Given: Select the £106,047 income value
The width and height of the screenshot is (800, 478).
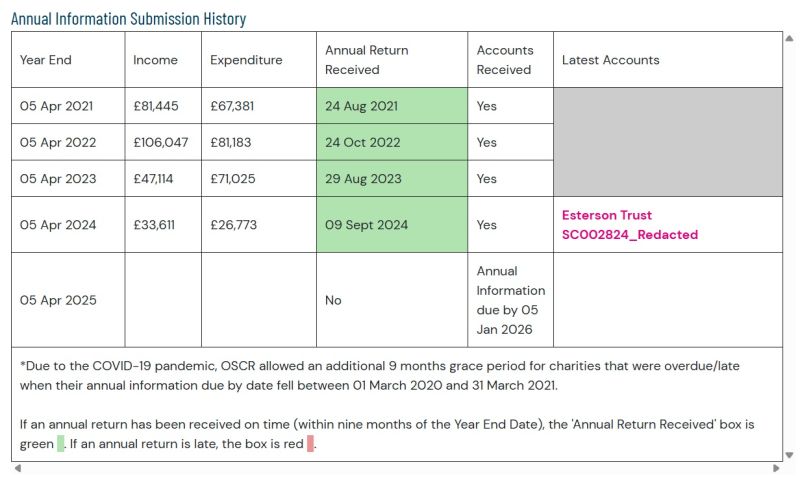Looking at the screenshot, I should tap(161, 142).
